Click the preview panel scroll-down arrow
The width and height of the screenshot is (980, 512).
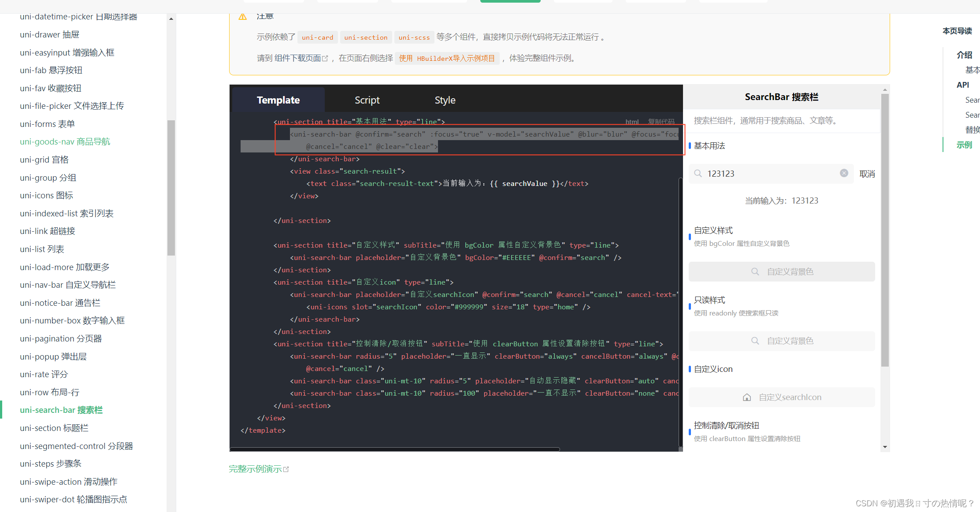[x=885, y=447]
